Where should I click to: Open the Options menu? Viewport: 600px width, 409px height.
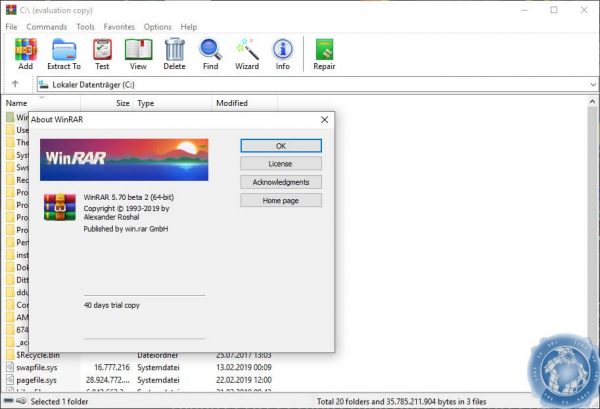158,27
